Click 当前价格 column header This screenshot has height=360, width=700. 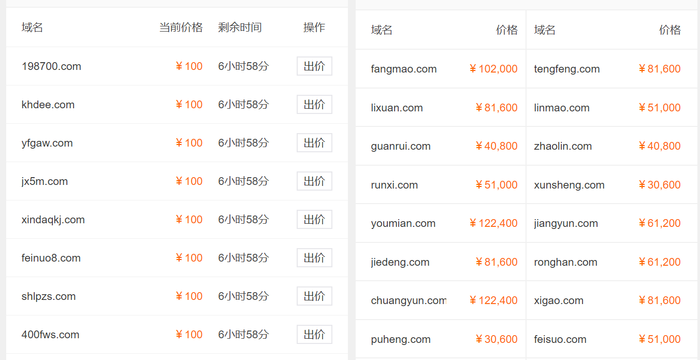pyautogui.click(x=181, y=28)
